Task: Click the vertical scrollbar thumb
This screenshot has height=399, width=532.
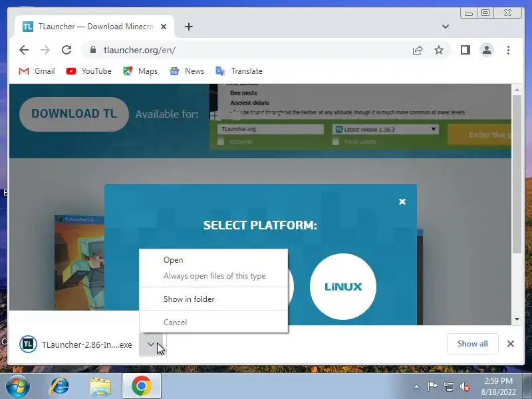Action: 517,174
